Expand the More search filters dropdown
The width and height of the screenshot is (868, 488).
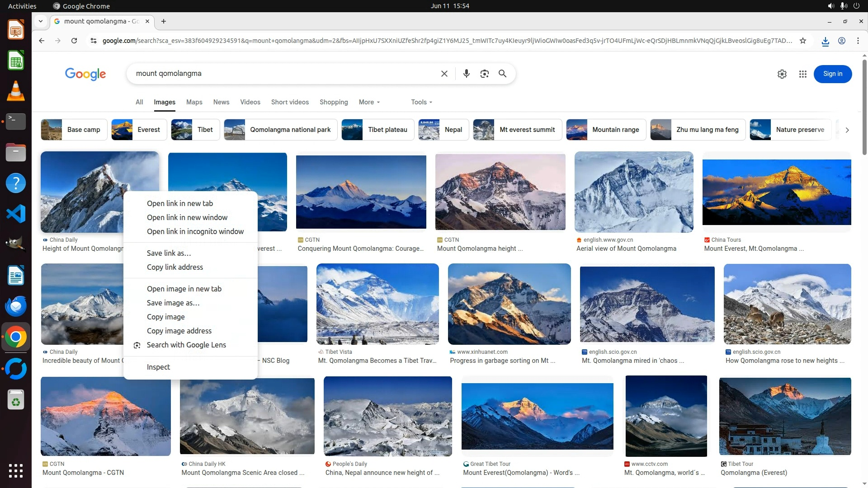369,102
